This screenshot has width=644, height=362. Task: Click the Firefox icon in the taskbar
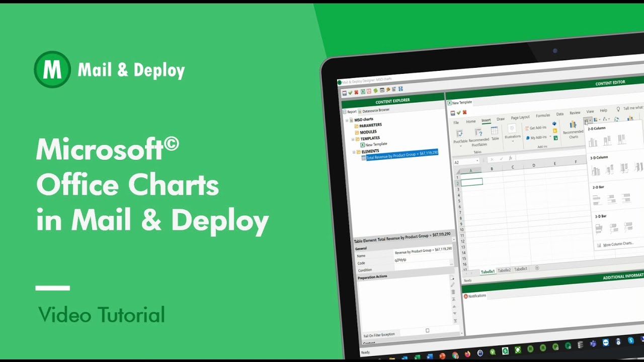[467, 354]
